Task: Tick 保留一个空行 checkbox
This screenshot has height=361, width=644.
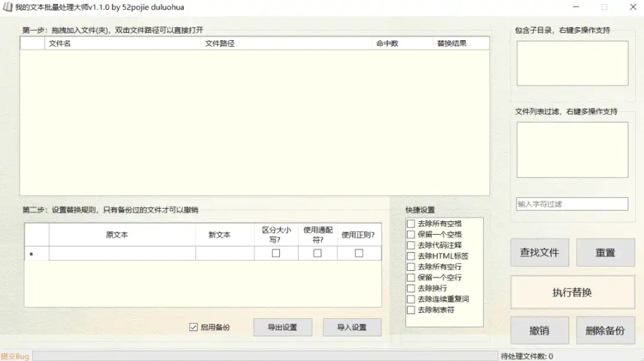Action: [411, 277]
